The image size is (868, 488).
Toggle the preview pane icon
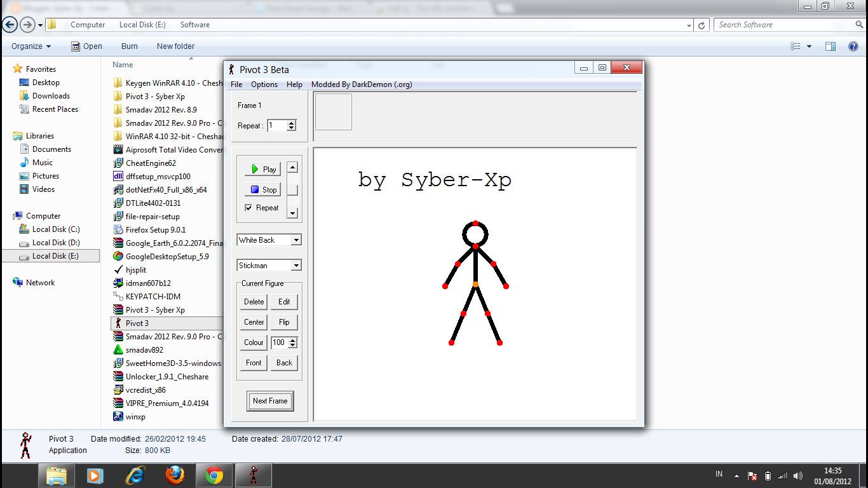pyautogui.click(x=830, y=46)
